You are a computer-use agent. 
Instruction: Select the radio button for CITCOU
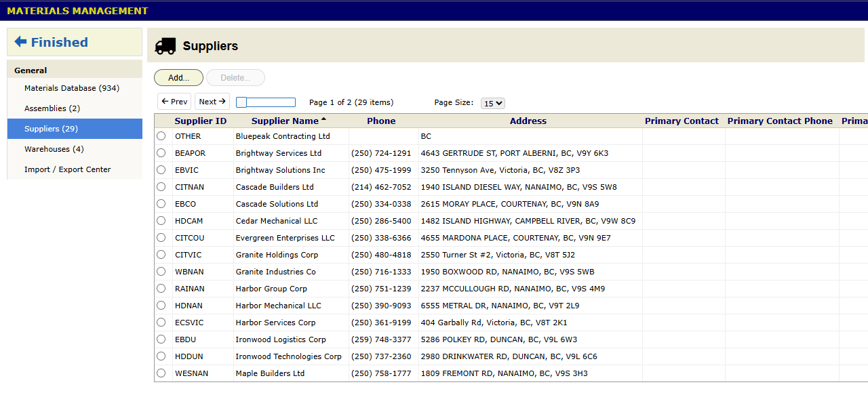pos(161,238)
